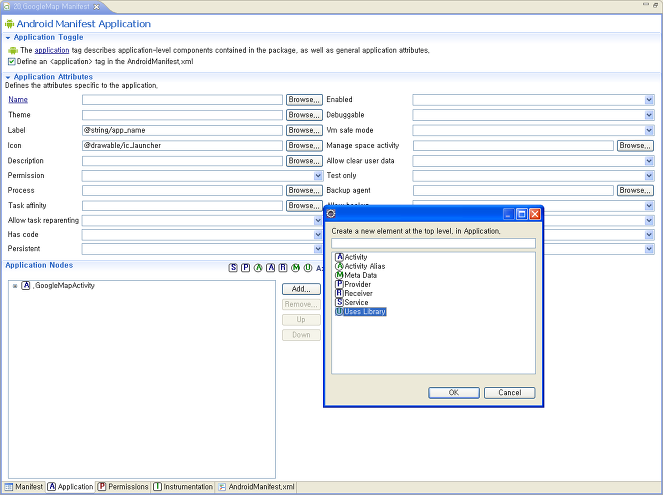Collapse the Application Toggle section
The height and width of the screenshot is (495, 663).
(x=8, y=38)
